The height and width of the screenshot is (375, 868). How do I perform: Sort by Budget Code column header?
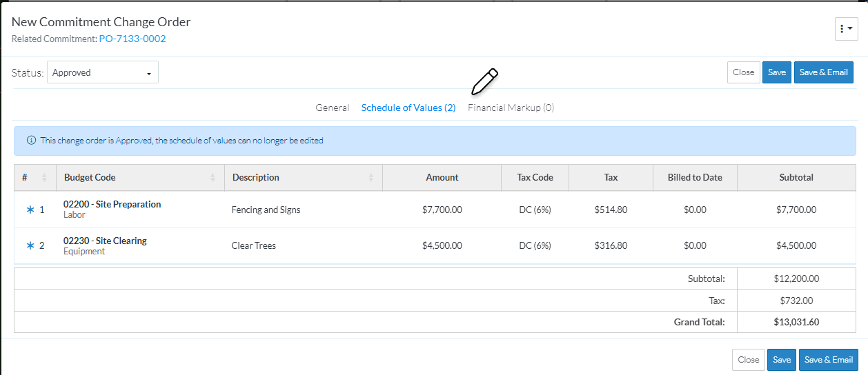click(140, 177)
